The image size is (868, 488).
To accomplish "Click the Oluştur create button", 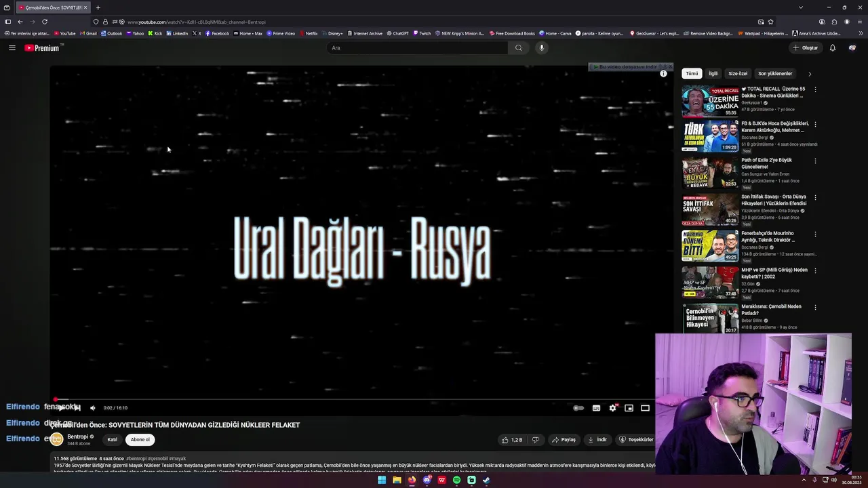I will (x=805, y=47).
